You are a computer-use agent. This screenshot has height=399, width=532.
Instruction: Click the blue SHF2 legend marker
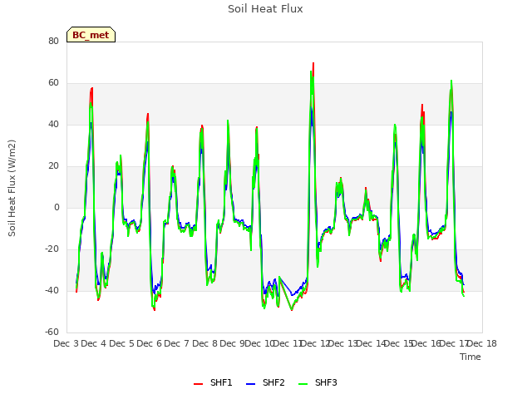pyautogui.click(x=250, y=384)
